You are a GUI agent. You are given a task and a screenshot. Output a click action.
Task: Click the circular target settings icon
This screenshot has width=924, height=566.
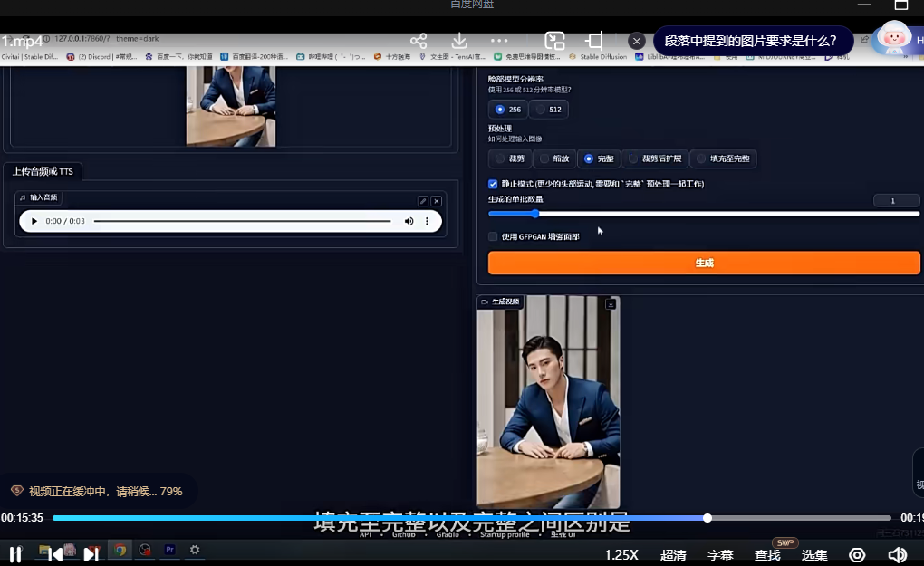[x=857, y=555]
